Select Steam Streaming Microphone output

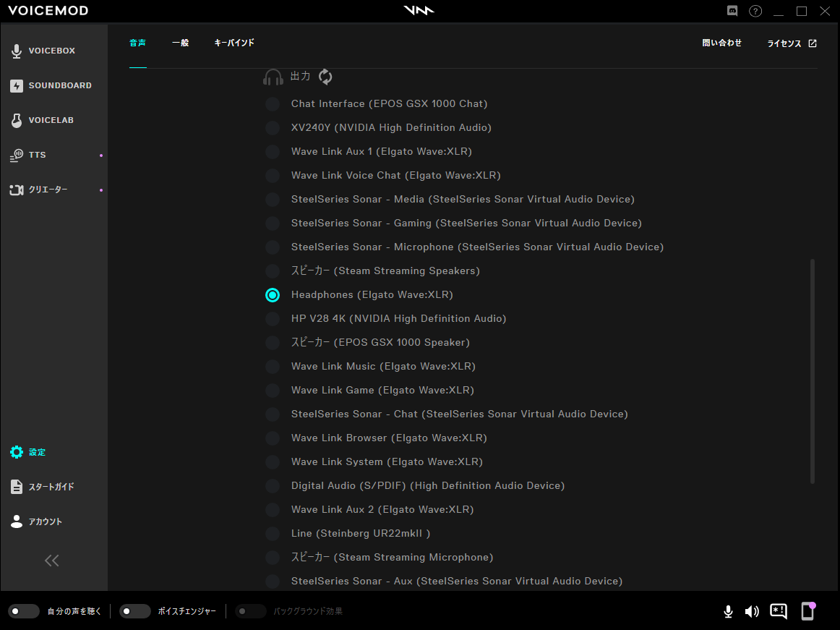(x=273, y=557)
